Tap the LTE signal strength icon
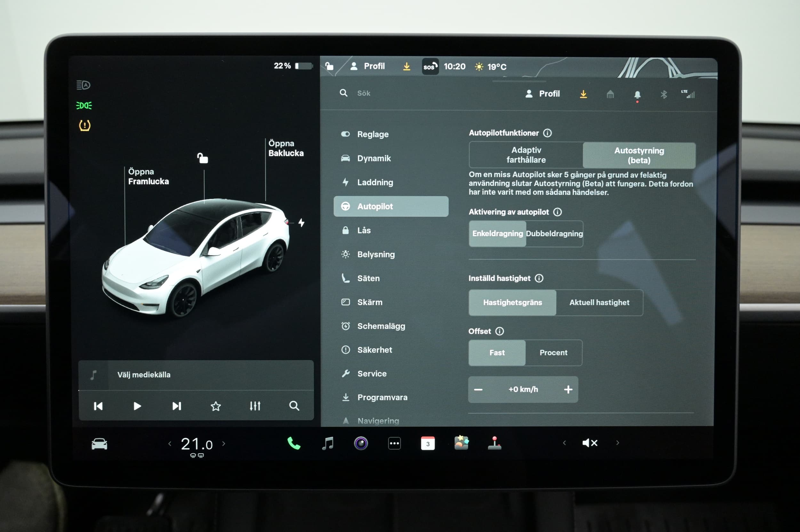This screenshot has height=532, width=800. pos(688,94)
